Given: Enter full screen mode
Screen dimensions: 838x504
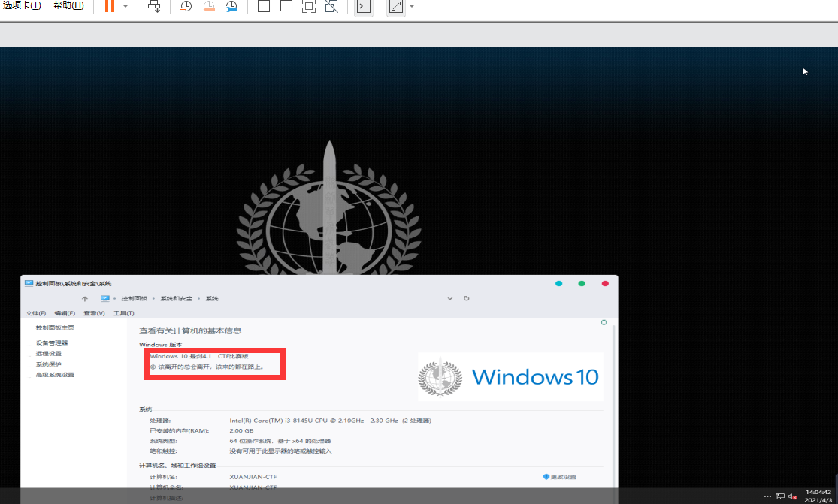Looking at the screenshot, I should [x=309, y=7].
